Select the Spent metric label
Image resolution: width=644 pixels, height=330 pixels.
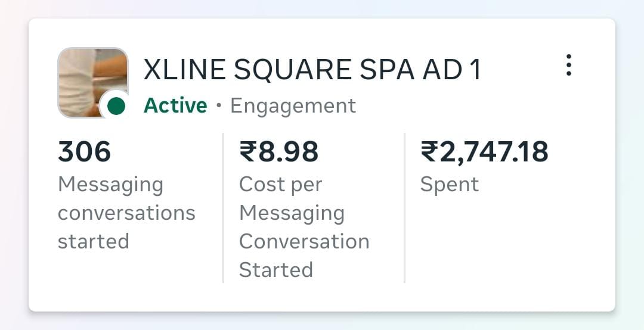pos(449,185)
